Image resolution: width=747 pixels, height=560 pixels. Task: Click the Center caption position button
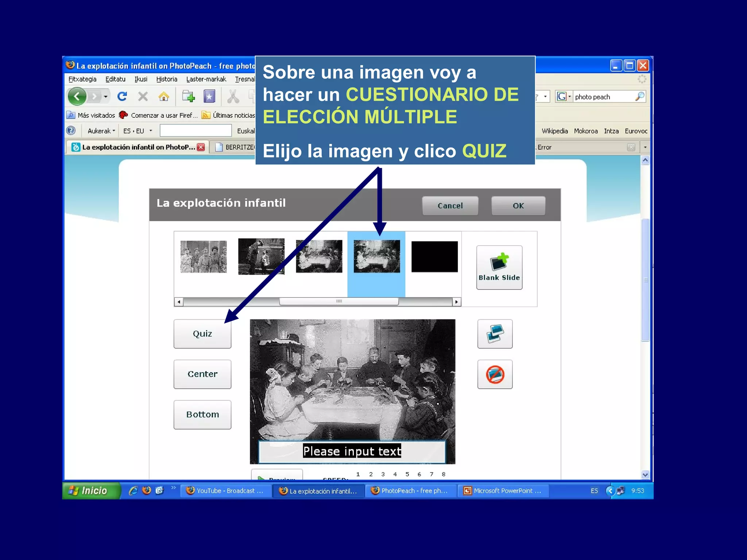click(x=202, y=374)
